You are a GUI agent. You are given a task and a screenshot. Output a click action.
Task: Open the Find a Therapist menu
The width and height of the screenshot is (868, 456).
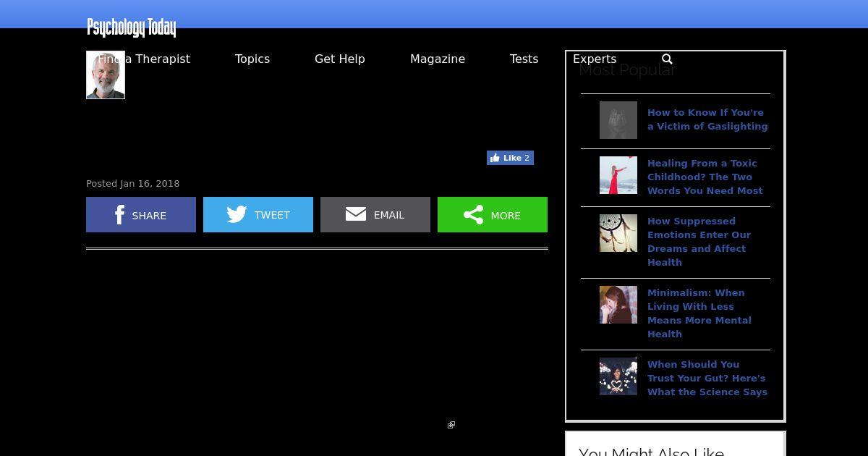tap(144, 59)
